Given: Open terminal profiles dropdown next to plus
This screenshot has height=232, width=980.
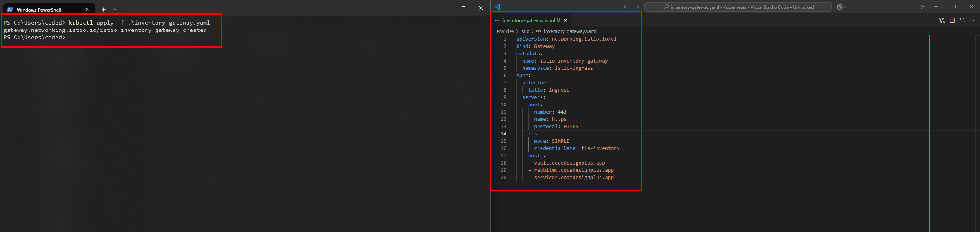Looking at the screenshot, I should tap(115, 9).
